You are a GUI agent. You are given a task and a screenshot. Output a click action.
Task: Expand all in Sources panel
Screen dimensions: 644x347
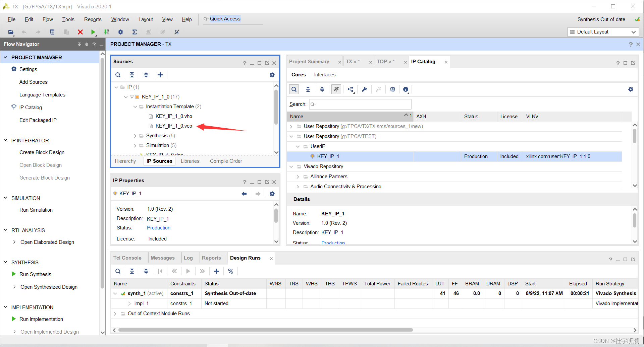point(146,75)
